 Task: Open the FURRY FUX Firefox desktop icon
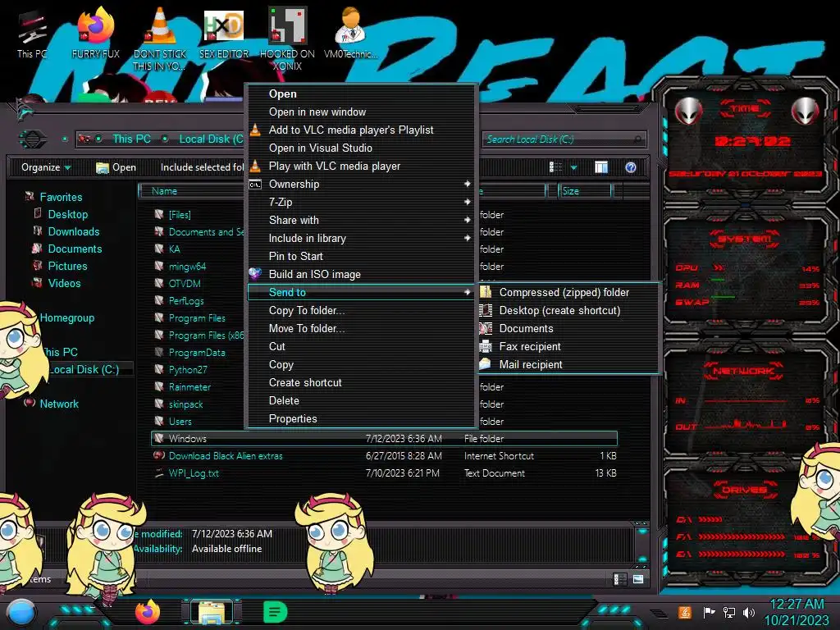[x=95, y=32]
